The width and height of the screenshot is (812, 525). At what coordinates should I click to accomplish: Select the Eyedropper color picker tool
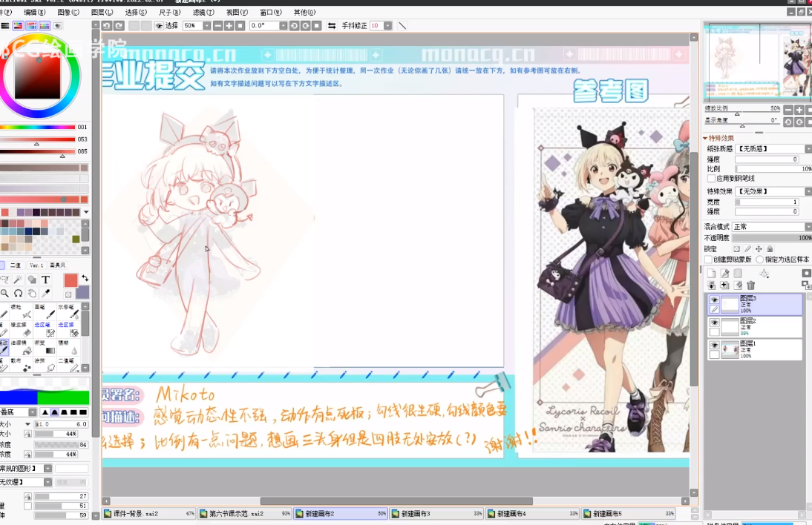coord(45,294)
